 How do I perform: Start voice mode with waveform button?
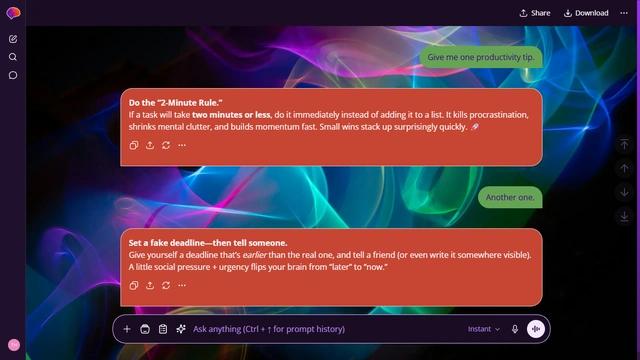(x=536, y=329)
